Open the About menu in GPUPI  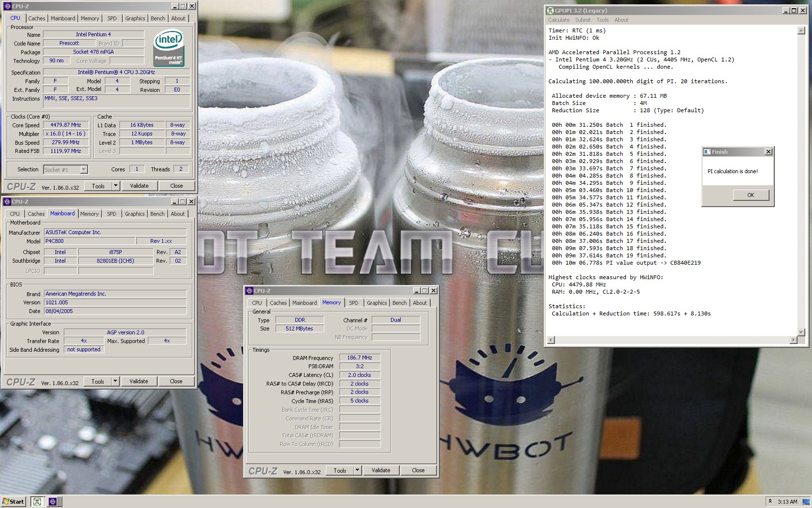pos(621,20)
